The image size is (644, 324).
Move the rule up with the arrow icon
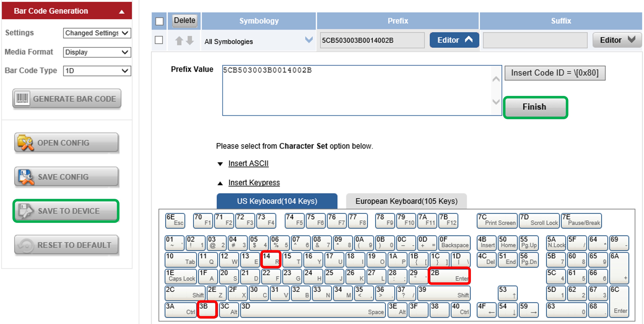point(179,41)
